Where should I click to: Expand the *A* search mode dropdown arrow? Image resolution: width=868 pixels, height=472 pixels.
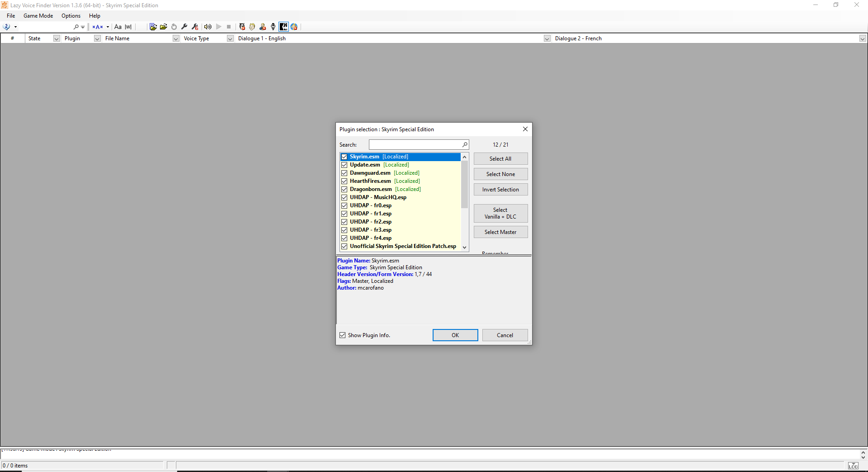pos(108,27)
